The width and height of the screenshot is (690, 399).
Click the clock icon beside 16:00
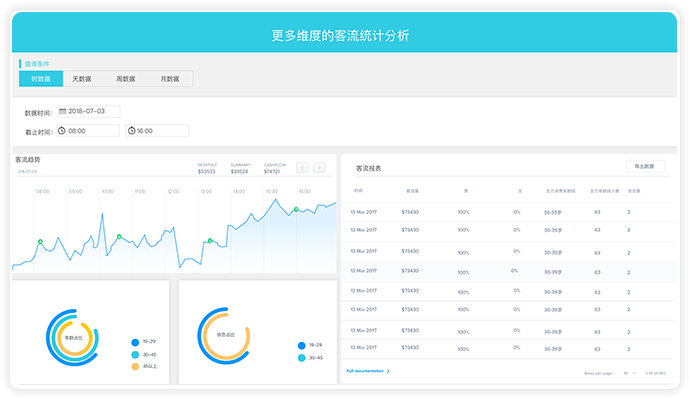coord(131,131)
